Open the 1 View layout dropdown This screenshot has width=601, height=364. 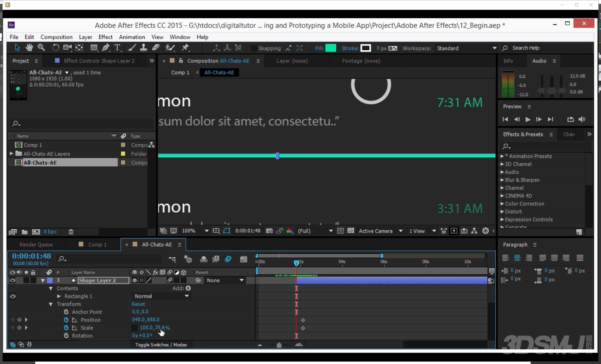(x=422, y=231)
